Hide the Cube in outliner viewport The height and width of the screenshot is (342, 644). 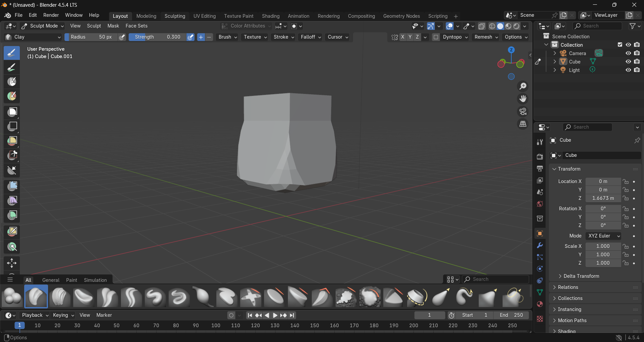click(628, 62)
